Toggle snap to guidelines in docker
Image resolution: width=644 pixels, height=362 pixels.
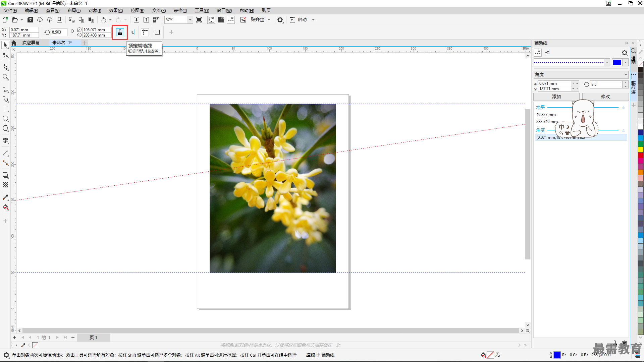pos(547,53)
